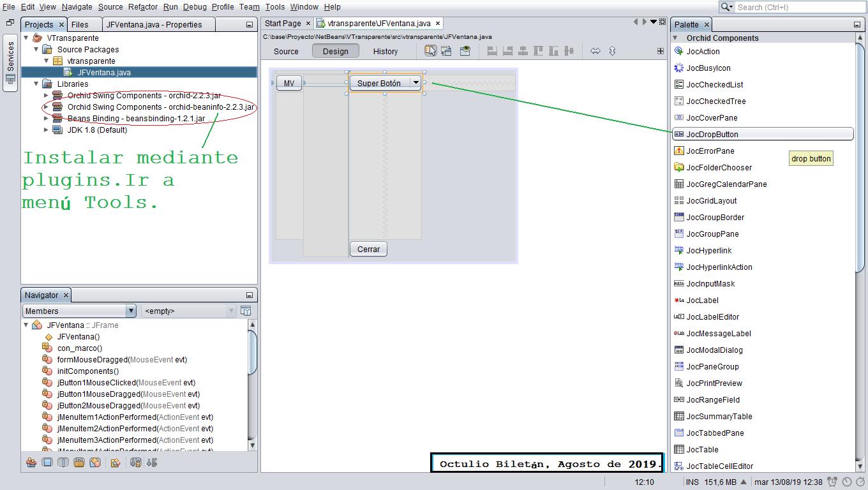
Task: Click the Align top in row icon
Action: [538, 51]
